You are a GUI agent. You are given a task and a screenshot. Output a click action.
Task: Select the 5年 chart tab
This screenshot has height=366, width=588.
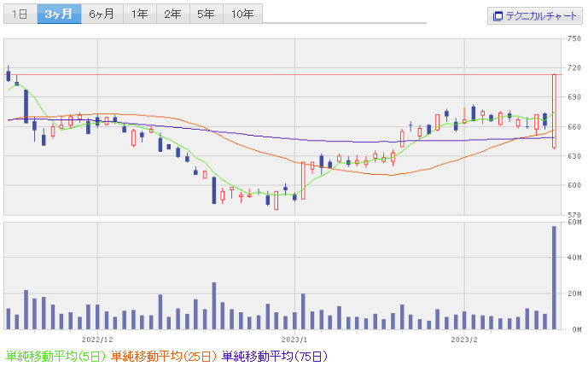point(206,14)
